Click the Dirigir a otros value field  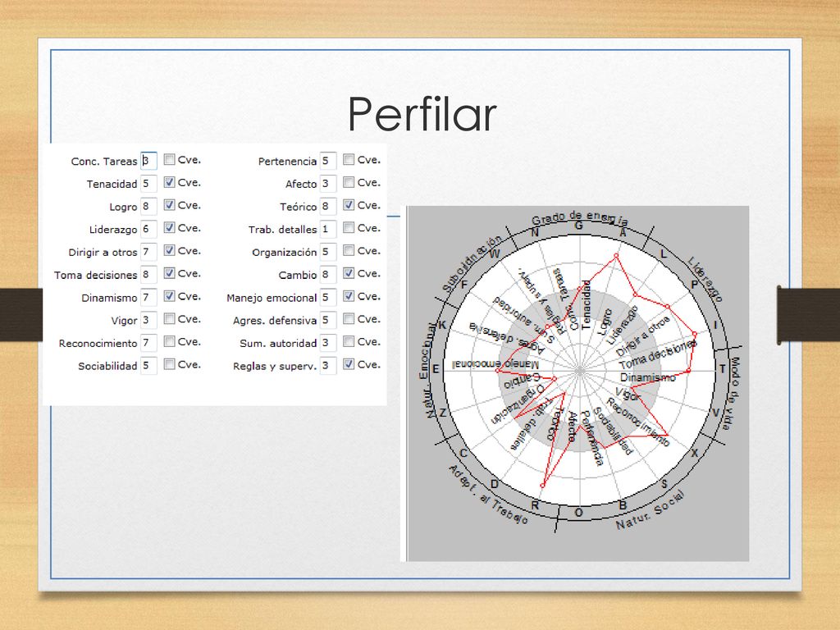(x=148, y=252)
